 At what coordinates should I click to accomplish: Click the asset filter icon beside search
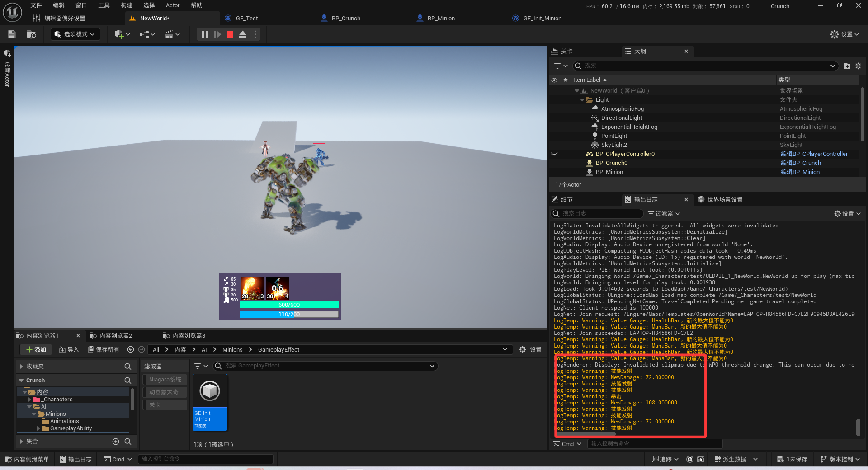click(x=201, y=366)
